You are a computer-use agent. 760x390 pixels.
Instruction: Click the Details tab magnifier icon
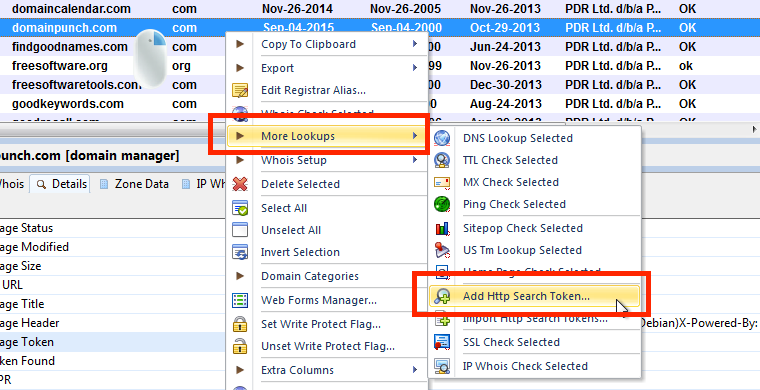(42, 185)
